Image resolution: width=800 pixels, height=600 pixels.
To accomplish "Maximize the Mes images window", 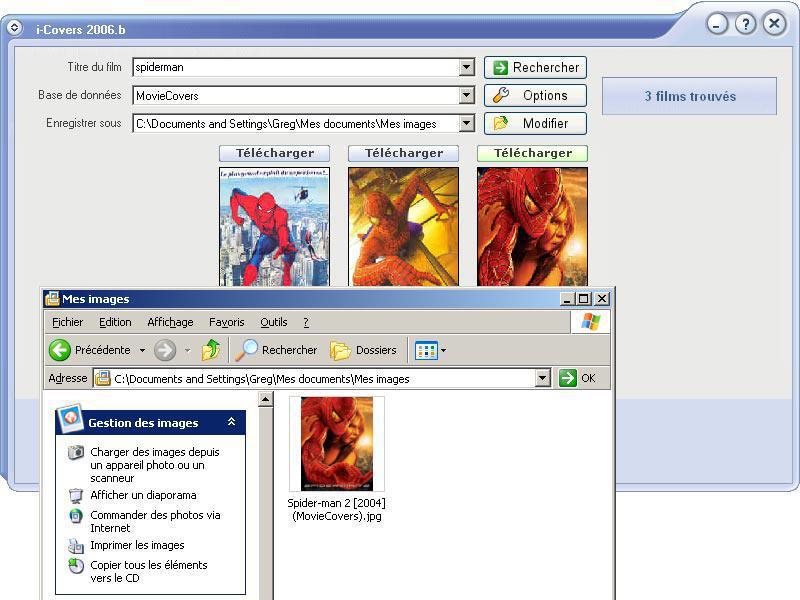I will point(584,299).
